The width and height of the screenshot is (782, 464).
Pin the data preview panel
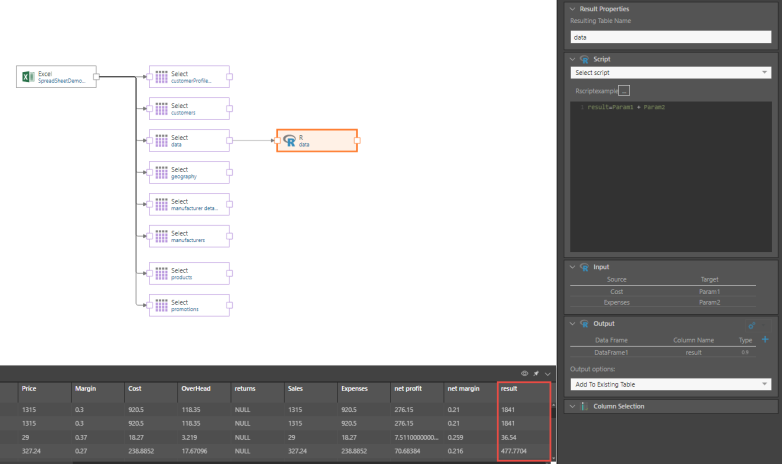coord(536,372)
